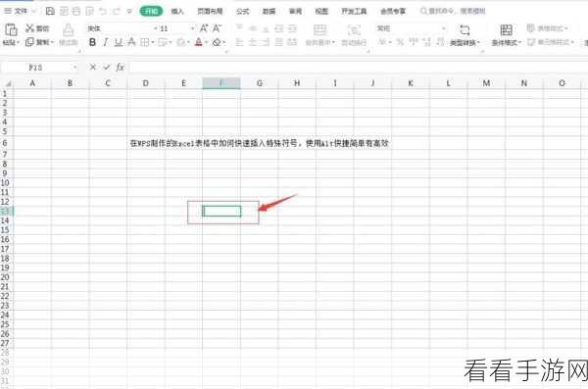Screen dimensions: 588x389
Task: Click the command search box
Action: (x=453, y=11)
